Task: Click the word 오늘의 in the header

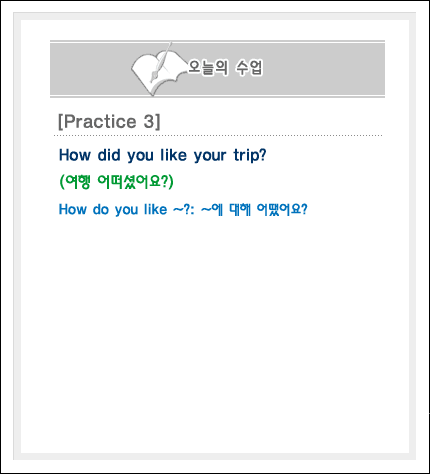Action: point(208,68)
